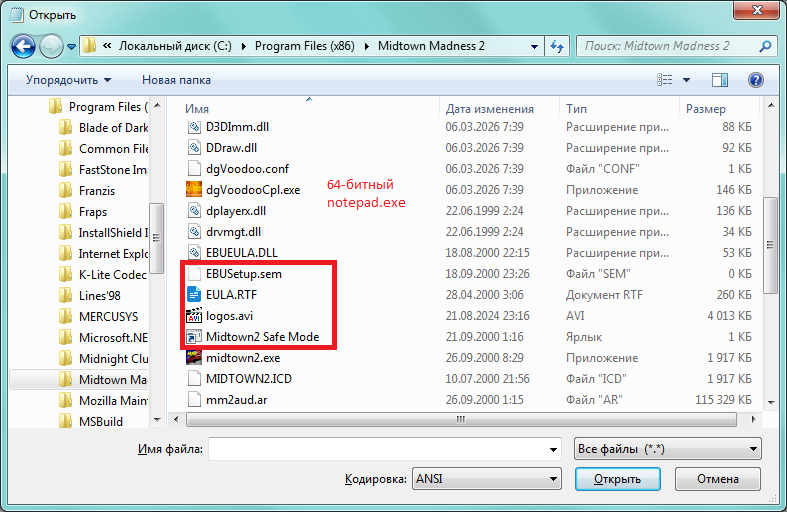Select the Franzis folder icon in tree
Screen dimensions: 787x512
[65, 191]
